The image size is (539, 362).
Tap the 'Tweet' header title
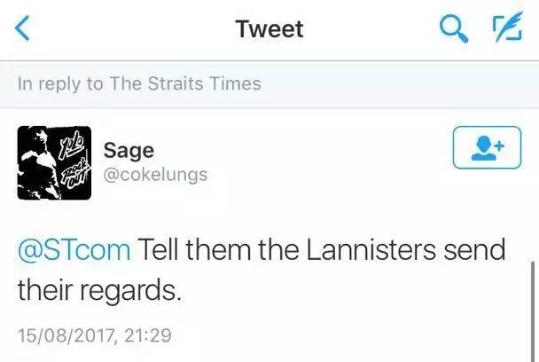click(270, 29)
